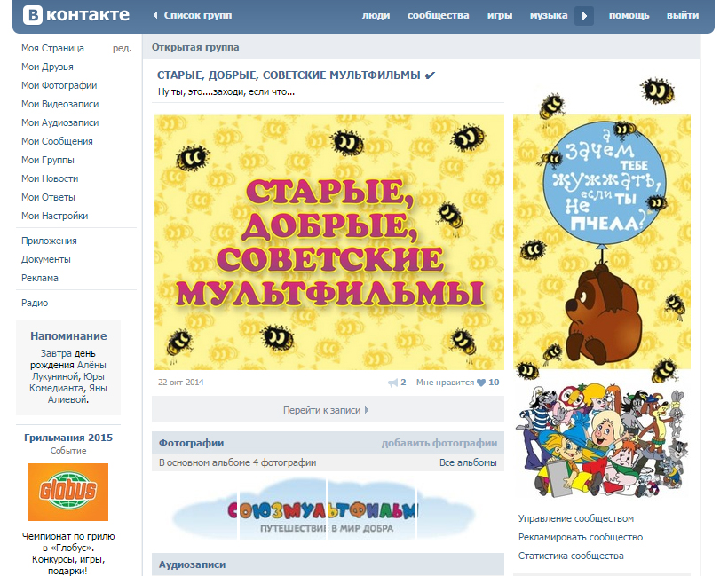Click the 22 окт 2014 post date
The height and width of the screenshot is (576, 728).
(180, 383)
